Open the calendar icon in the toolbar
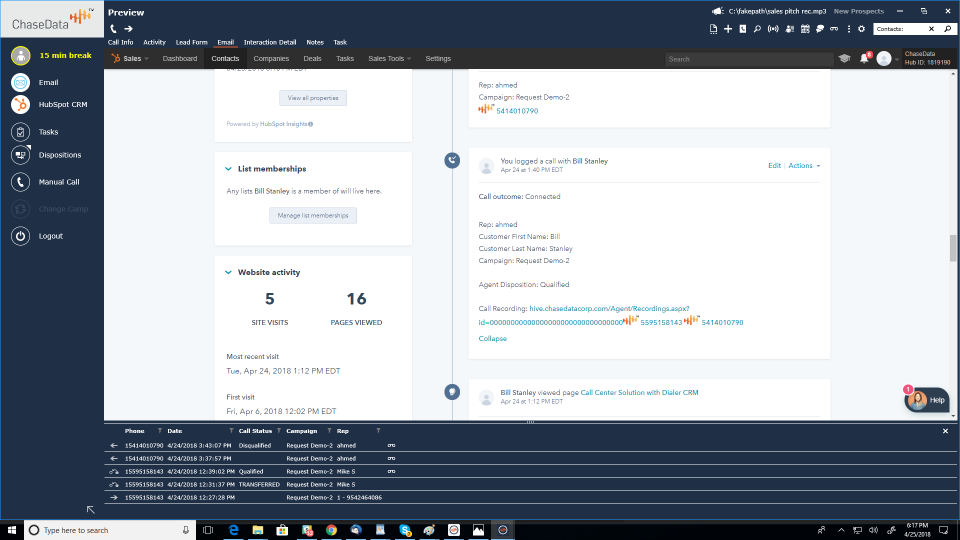Screen dimensions: 960x540 tap(805, 29)
